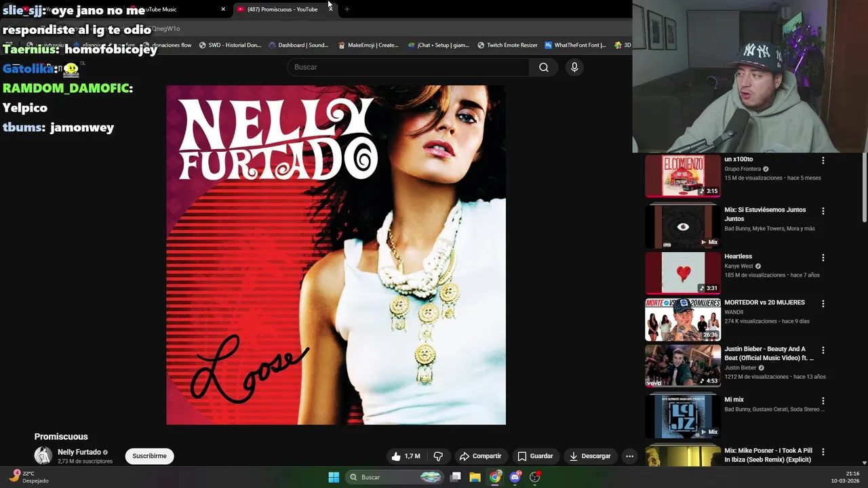Open the un x100to video title

(x=738, y=159)
